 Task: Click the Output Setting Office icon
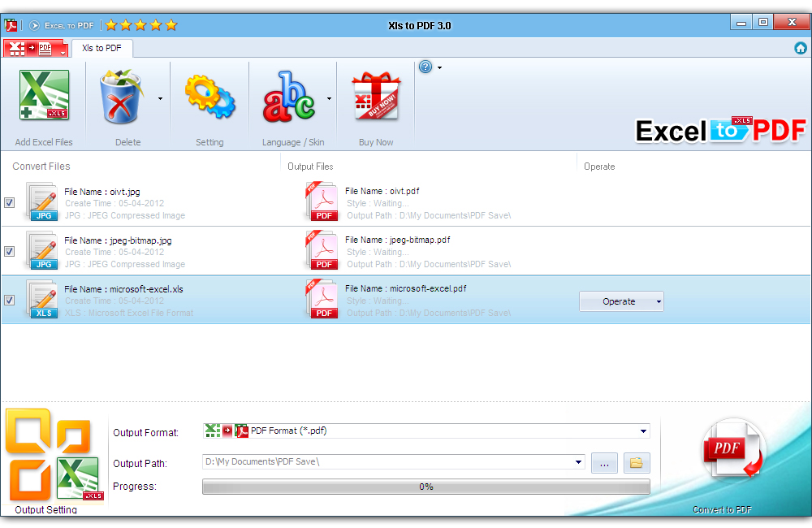(x=54, y=454)
